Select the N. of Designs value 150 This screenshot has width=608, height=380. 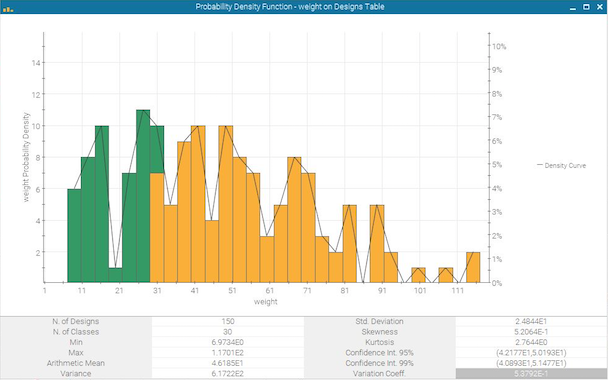228,321
